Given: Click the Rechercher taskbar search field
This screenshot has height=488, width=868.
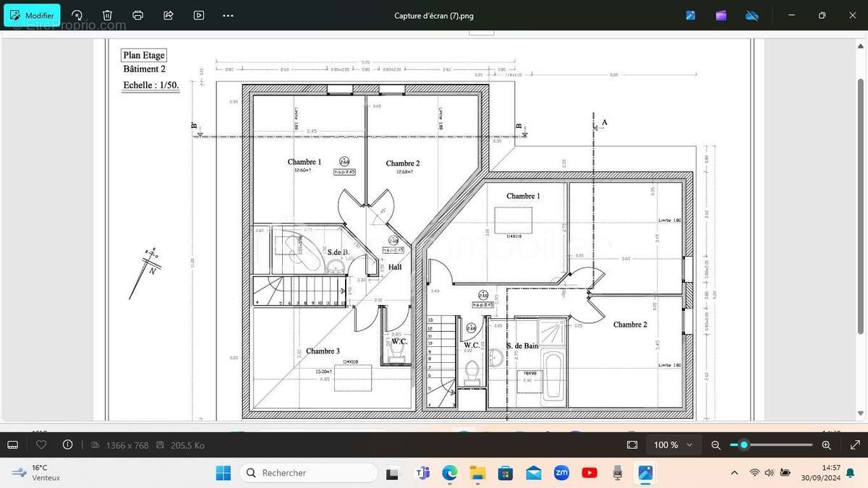Looking at the screenshot, I should click(309, 473).
